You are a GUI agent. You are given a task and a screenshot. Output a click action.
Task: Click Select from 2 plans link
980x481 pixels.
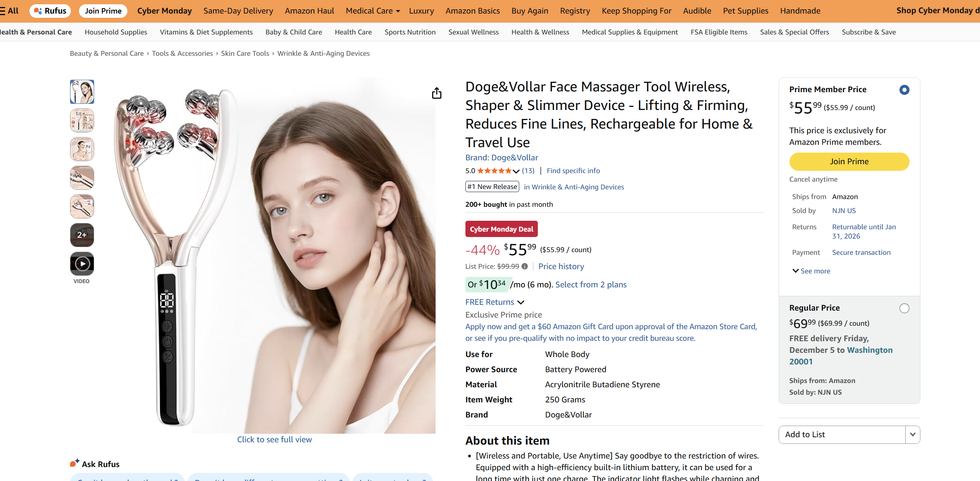tap(590, 284)
